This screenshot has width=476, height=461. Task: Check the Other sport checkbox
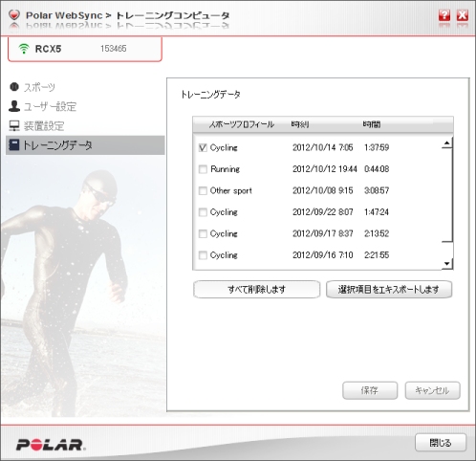(203, 190)
